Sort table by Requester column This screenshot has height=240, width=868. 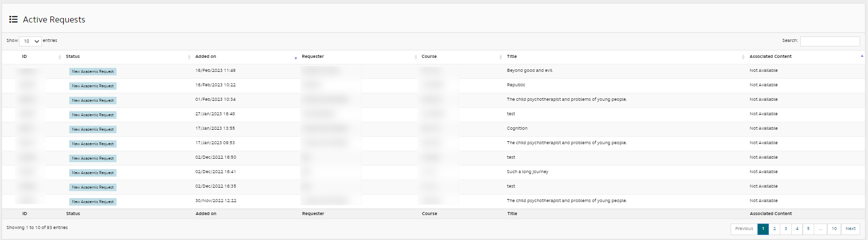point(313,56)
